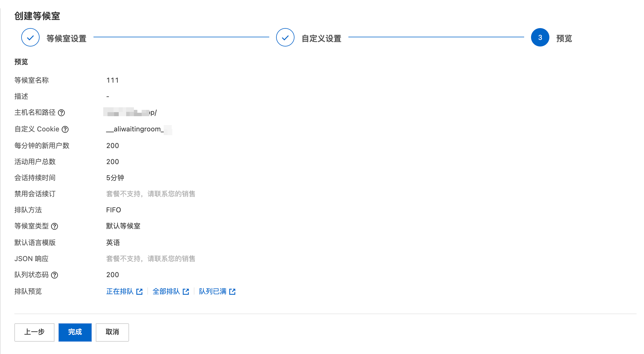The image size is (644, 354).
Task: Select the 预览 step label
Action: 564,38
